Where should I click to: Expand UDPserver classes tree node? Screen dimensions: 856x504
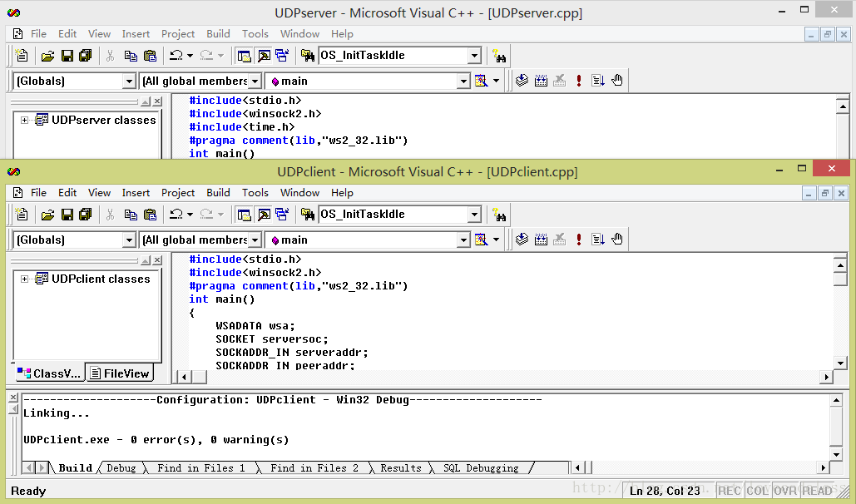click(x=25, y=120)
